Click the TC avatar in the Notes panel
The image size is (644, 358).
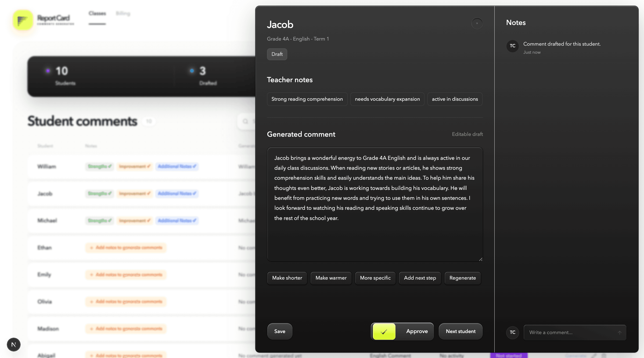pos(513,46)
